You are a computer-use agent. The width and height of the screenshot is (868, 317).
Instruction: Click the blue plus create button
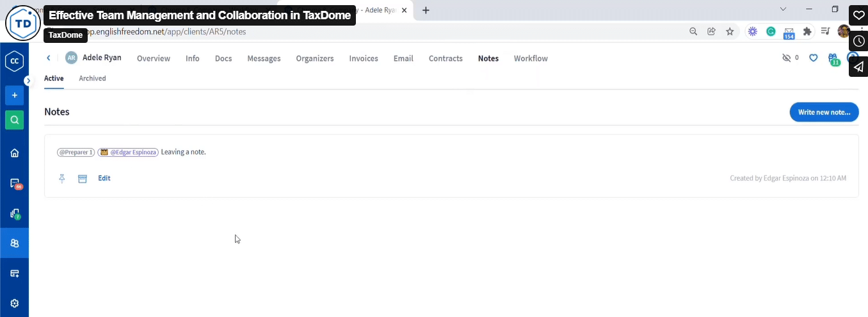click(14, 95)
